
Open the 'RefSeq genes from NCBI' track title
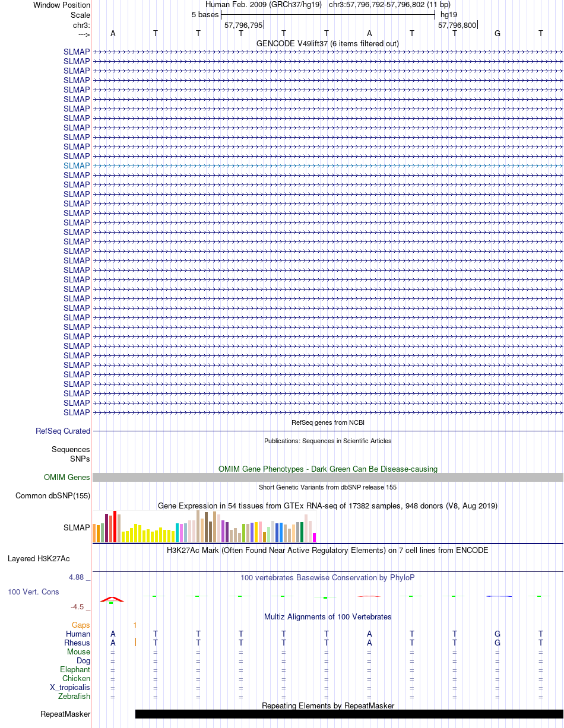[x=328, y=422]
